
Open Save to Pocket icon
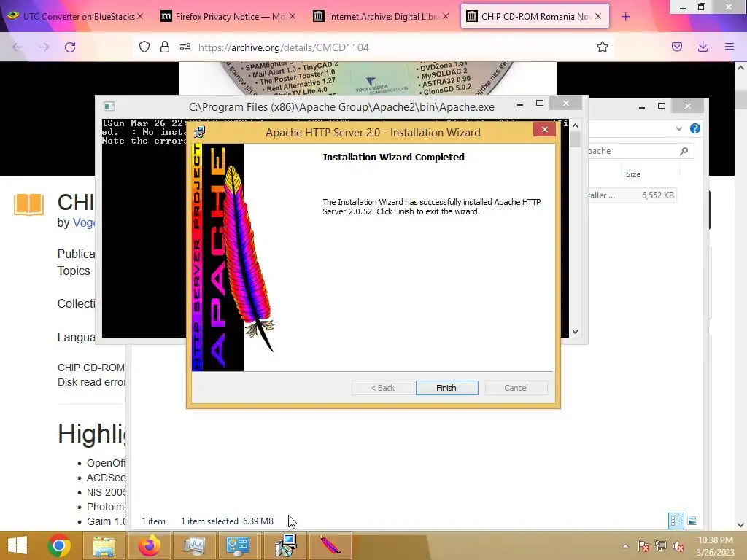676,47
